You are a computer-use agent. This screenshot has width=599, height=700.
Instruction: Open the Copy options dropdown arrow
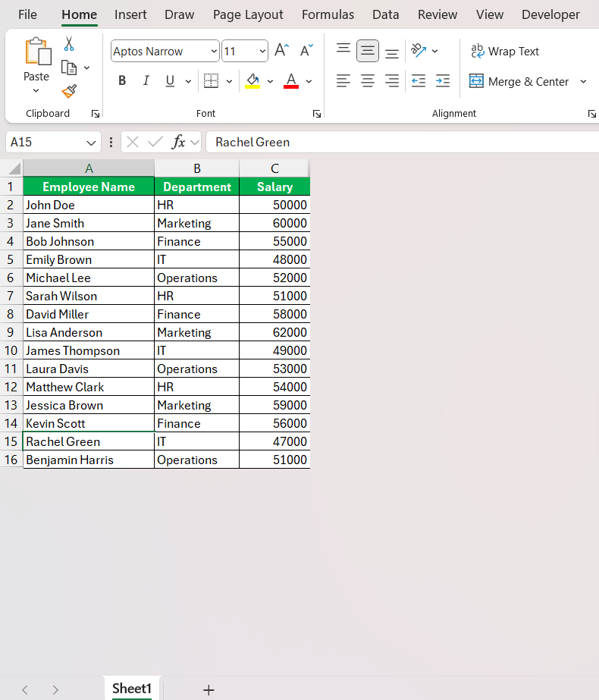click(87, 67)
